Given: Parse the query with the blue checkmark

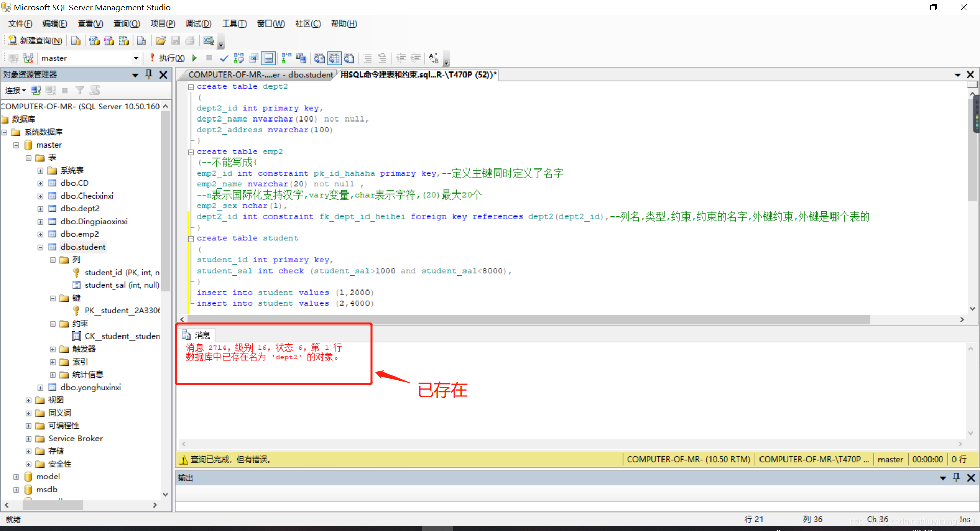Looking at the screenshot, I should point(224,58).
